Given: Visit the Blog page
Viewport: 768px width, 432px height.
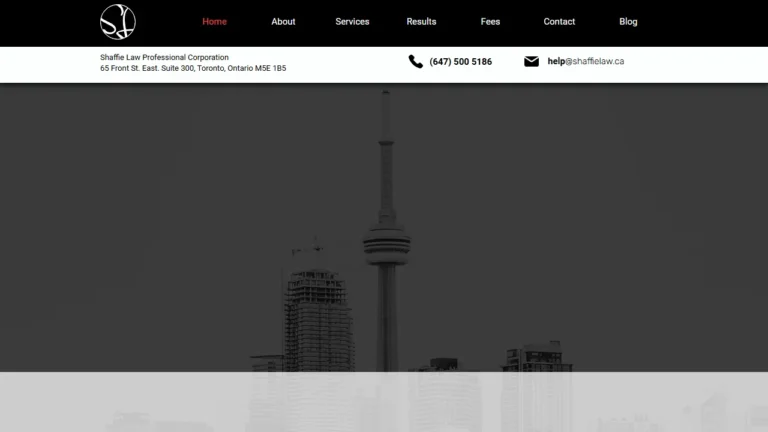Looking at the screenshot, I should click(x=628, y=22).
